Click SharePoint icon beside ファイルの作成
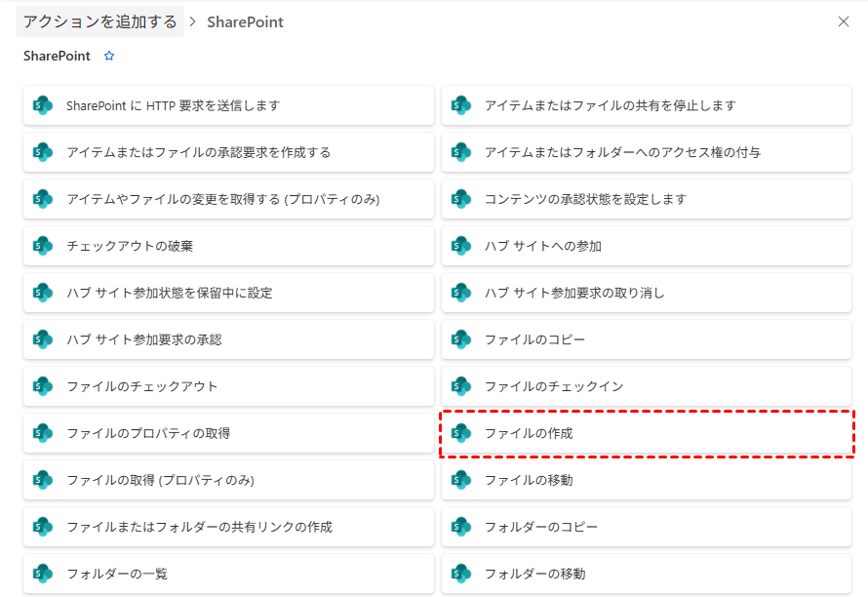 (x=461, y=433)
